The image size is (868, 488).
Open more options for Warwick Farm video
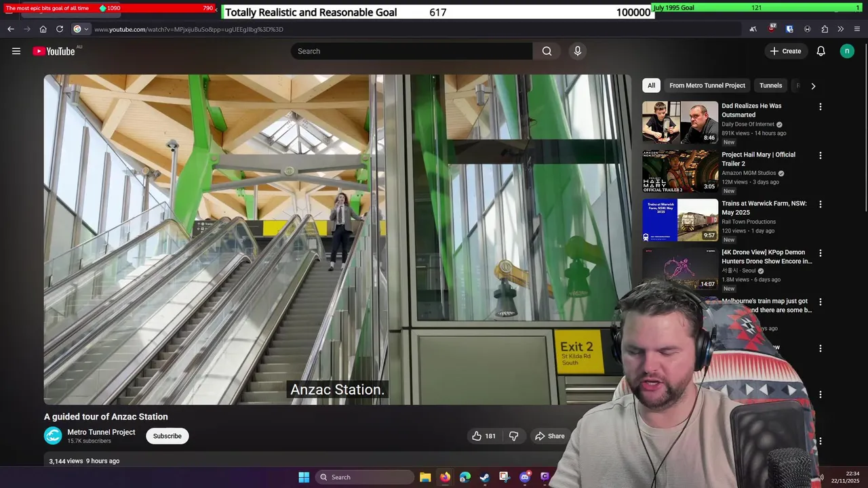click(820, 204)
